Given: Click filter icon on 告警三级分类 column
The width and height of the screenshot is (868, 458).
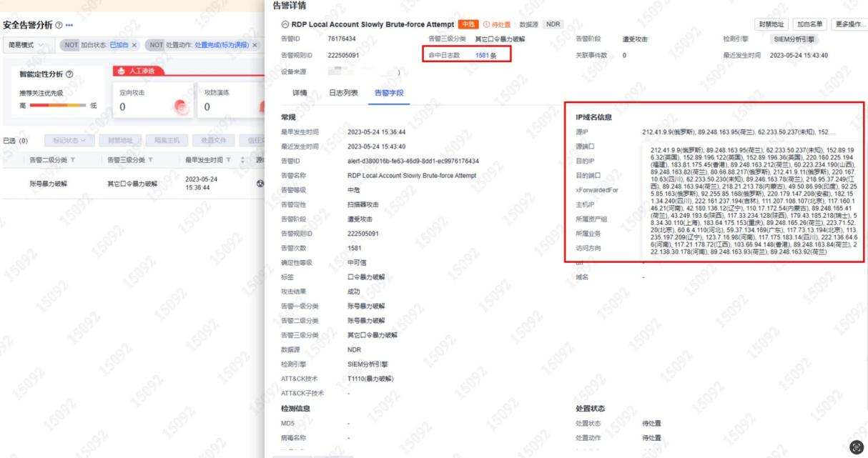Looking at the screenshot, I should (152, 160).
